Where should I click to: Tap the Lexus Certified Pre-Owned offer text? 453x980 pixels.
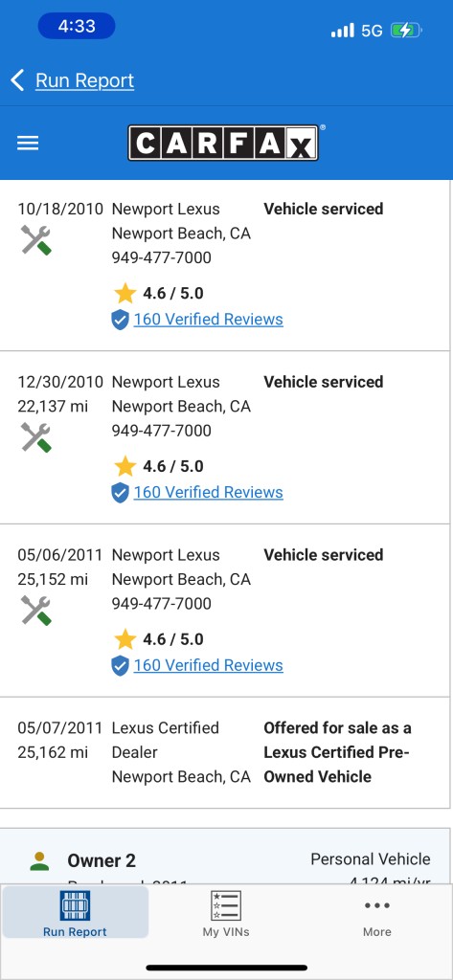click(x=337, y=752)
